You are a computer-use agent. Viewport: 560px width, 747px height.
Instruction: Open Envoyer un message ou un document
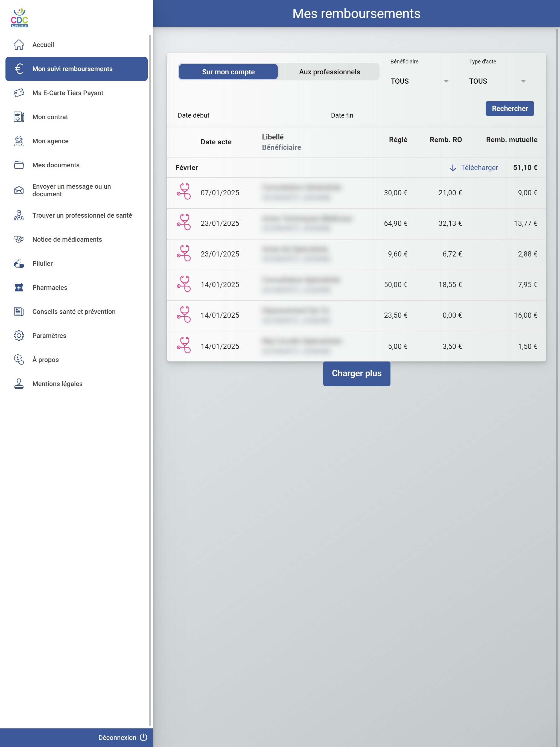(x=77, y=190)
